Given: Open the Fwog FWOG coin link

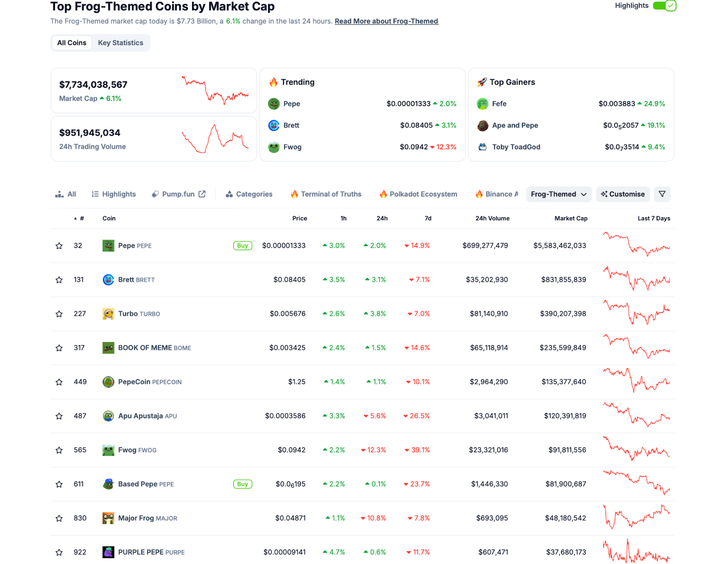Looking at the screenshot, I should [x=137, y=450].
